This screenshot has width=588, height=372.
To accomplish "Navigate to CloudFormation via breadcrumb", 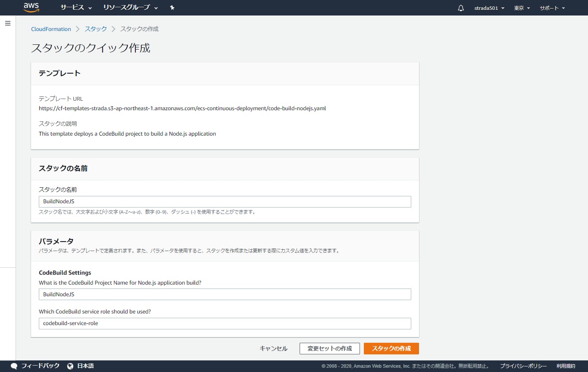I will 51,29.
